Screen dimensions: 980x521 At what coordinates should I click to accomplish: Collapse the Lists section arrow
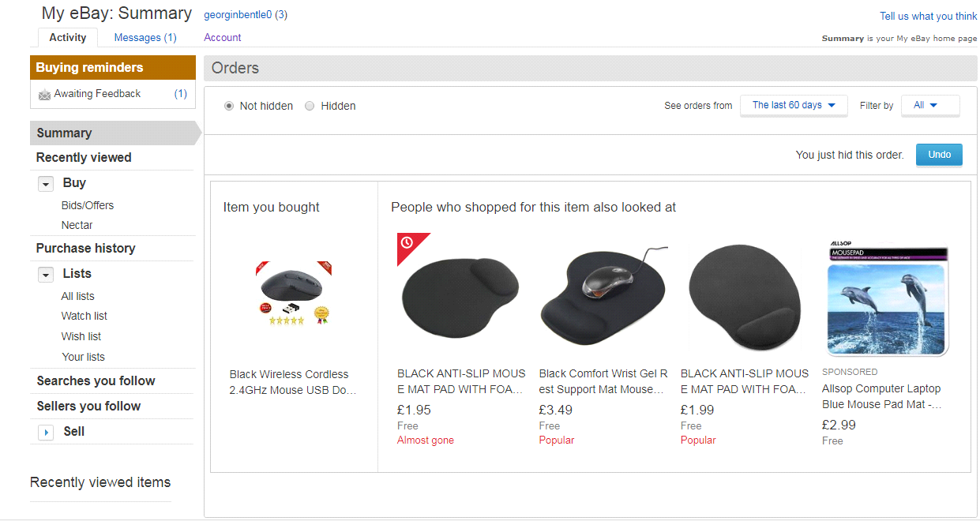[46, 275]
